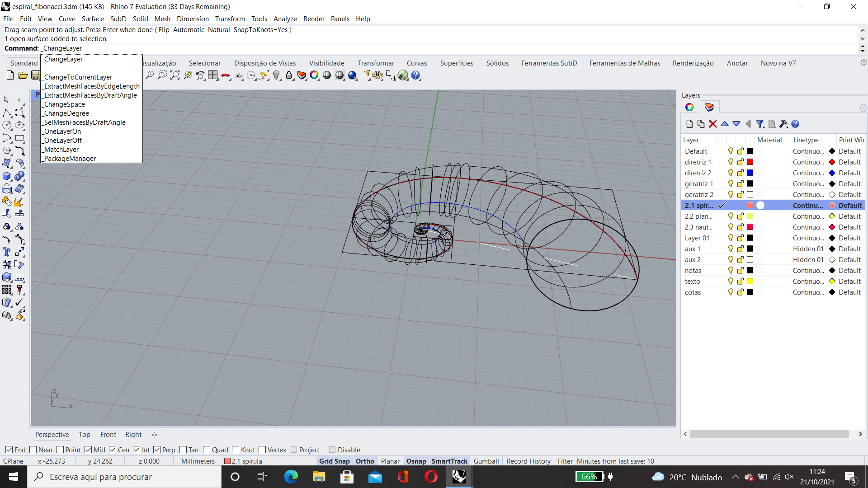
Task: Toggle visibility bulb of diretriz 1 layer
Action: point(731,162)
